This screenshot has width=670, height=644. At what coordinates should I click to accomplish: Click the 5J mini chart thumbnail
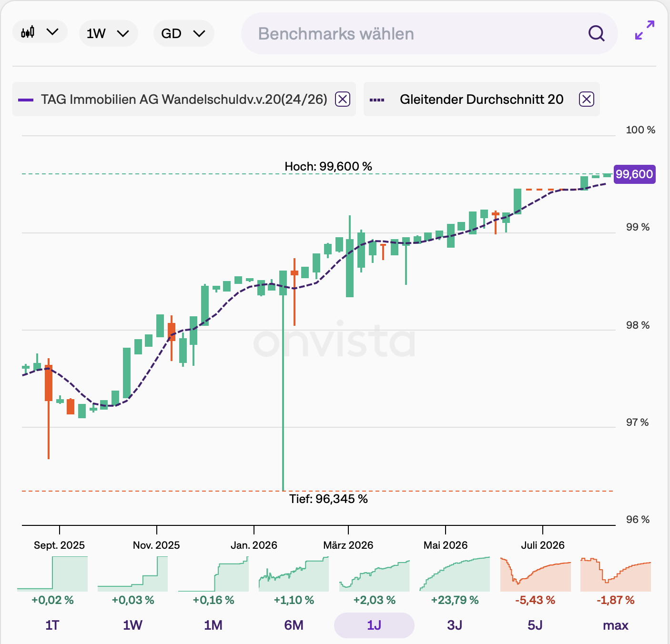pos(535,574)
